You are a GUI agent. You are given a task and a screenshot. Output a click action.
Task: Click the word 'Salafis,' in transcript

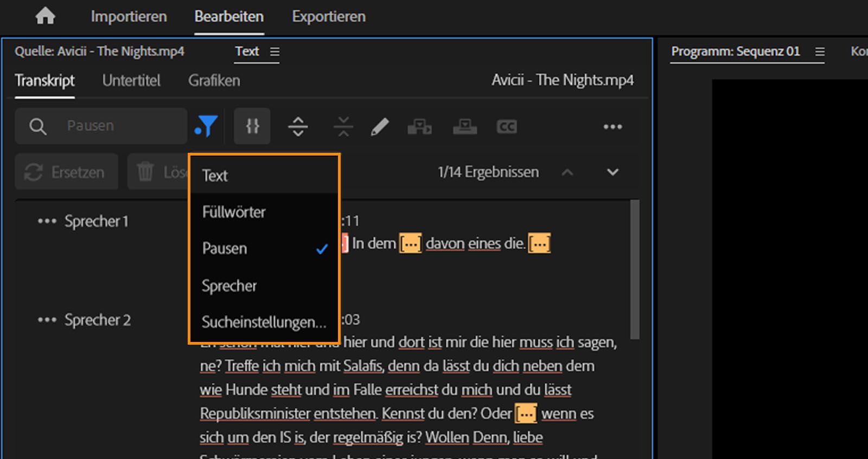(363, 366)
